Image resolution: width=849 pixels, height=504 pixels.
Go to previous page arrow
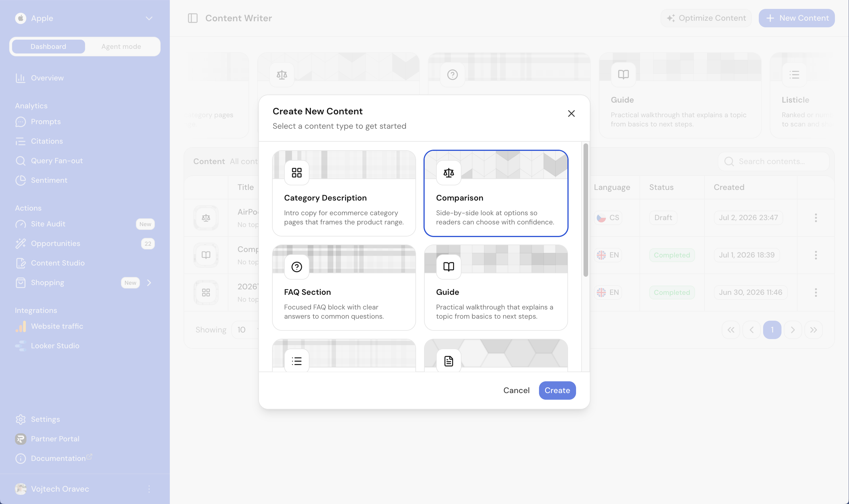click(x=751, y=330)
